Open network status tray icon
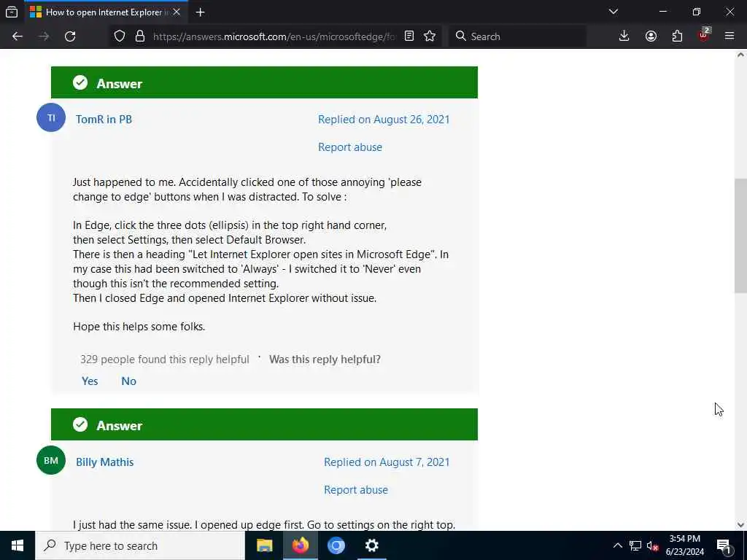The image size is (747, 560). (635, 545)
